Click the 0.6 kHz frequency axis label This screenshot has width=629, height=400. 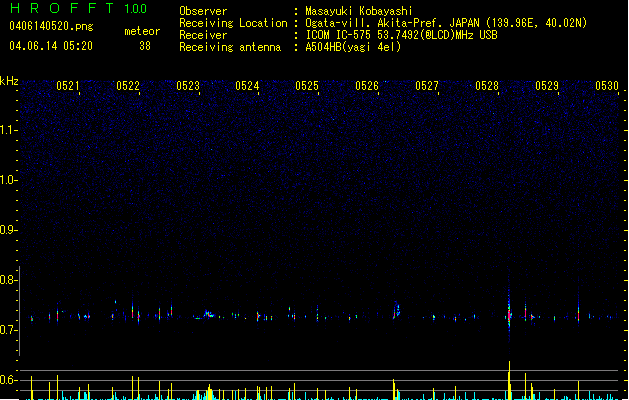(x=8, y=380)
